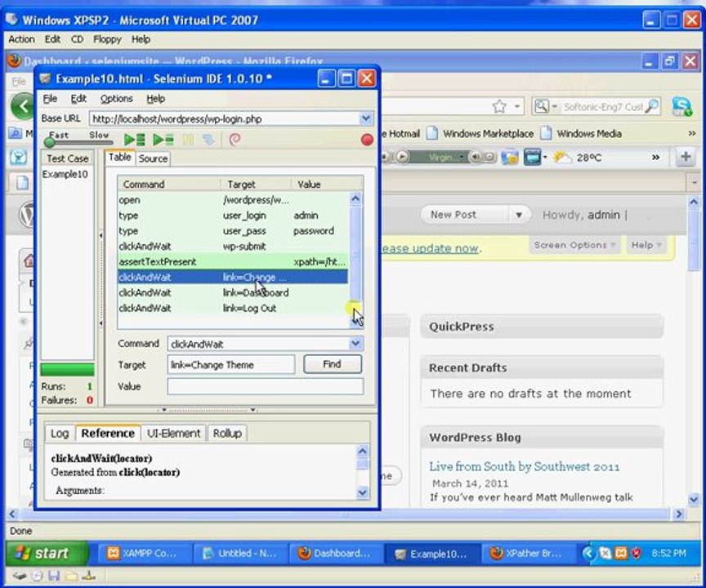This screenshot has height=588, width=706.
Task: Select the assertTextPresent command row
Action: tap(233, 262)
